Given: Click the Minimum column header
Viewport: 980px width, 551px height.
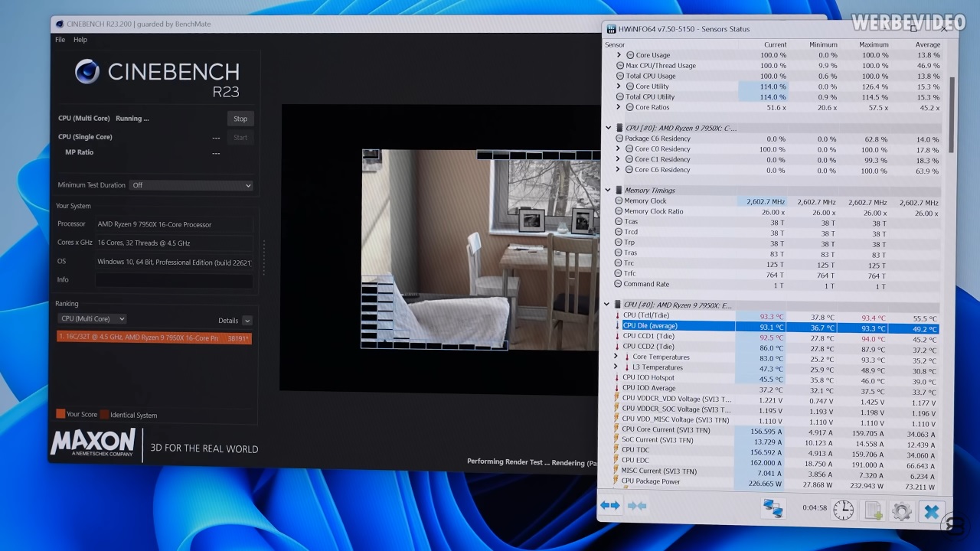Looking at the screenshot, I should (x=824, y=44).
